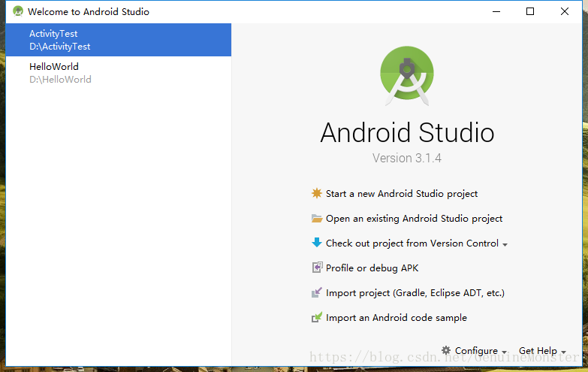Select Import an Android code sample

tap(397, 318)
